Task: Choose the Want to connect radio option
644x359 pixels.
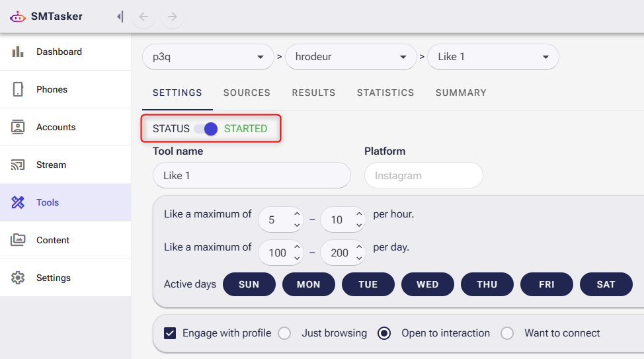Action: pyautogui.click(x=507, y=333)
